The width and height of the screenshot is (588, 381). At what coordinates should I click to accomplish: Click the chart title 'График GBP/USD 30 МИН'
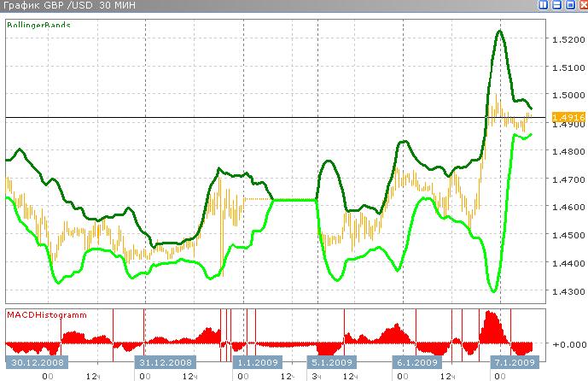60,7
